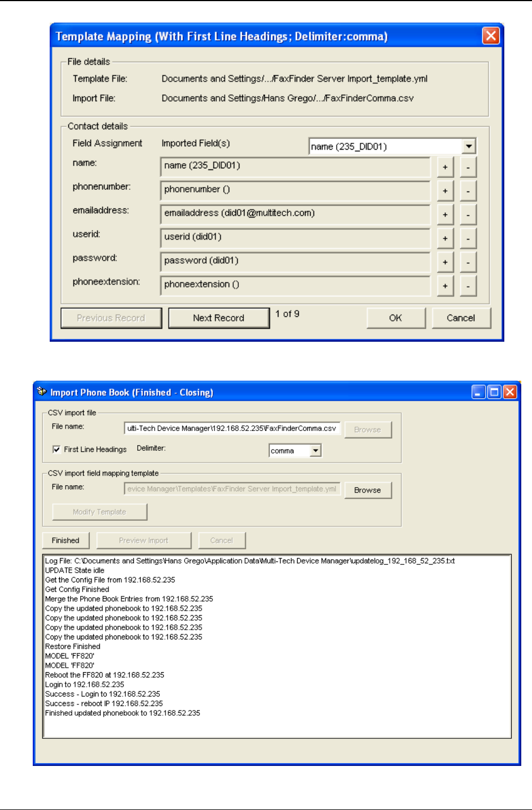Click the plus button in the phonenumber row
The height and width of the screenshot is (810, 532).
(x=445, y=191)
